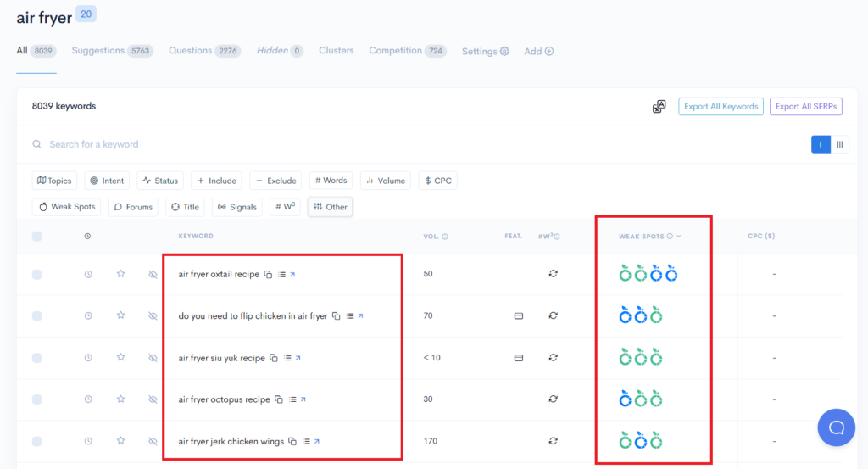Open SERP list for air fryer siu yuk recipe
The width and height of the screenshot is (868, 469).
click(x=287, y=358)
